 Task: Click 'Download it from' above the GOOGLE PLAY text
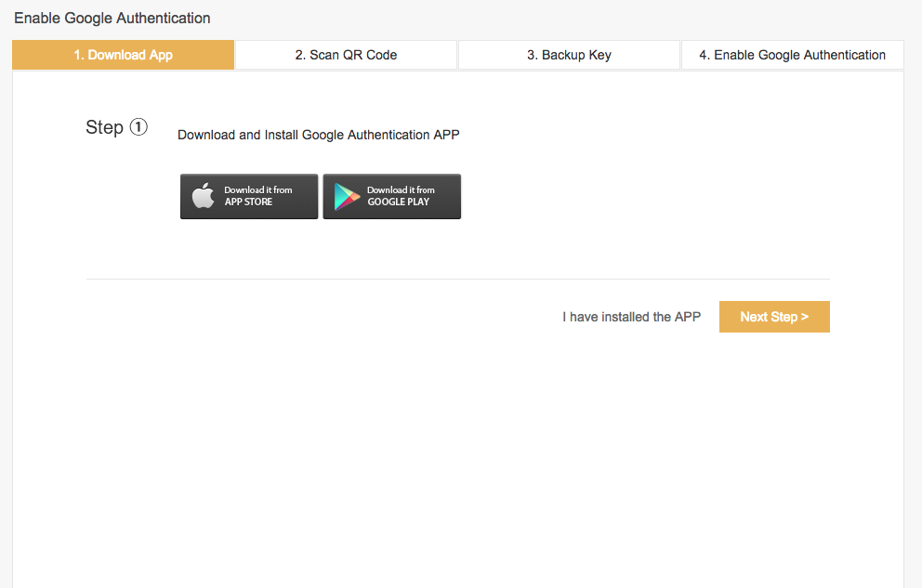coord(401,189)
